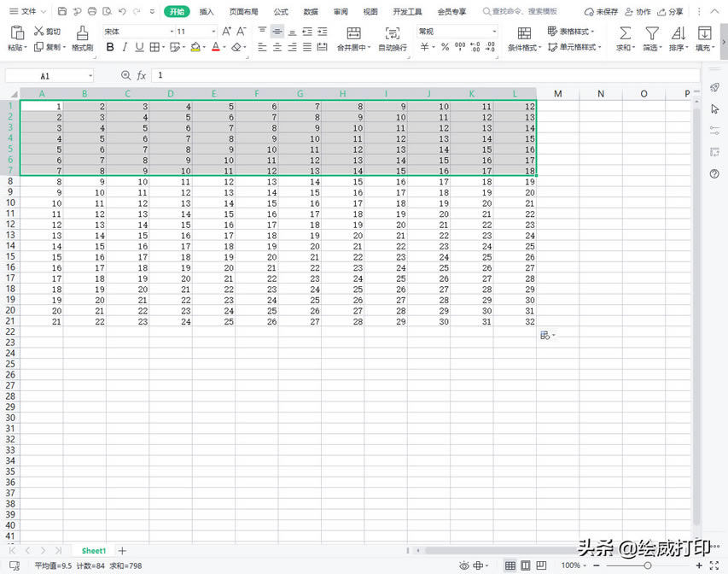Click the increase font size icon
The width and height of the screenshot is (728, 574).
pos(226,32)
